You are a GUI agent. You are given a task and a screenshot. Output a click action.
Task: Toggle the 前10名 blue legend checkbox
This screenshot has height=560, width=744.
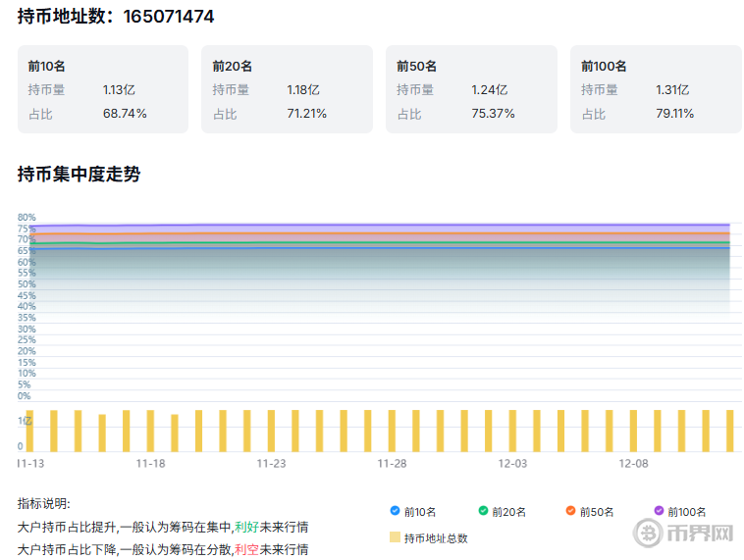tap(395, 510)
